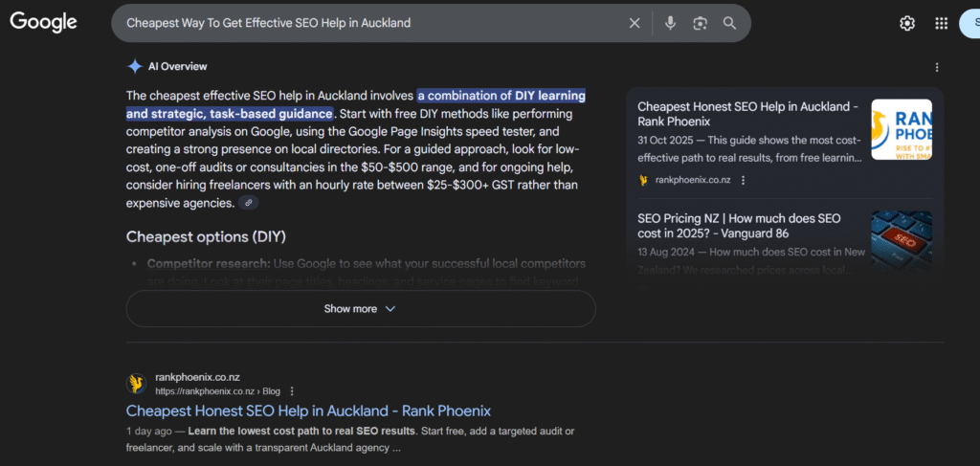Expand AI Overview with Show more

[x=360, y=309]
